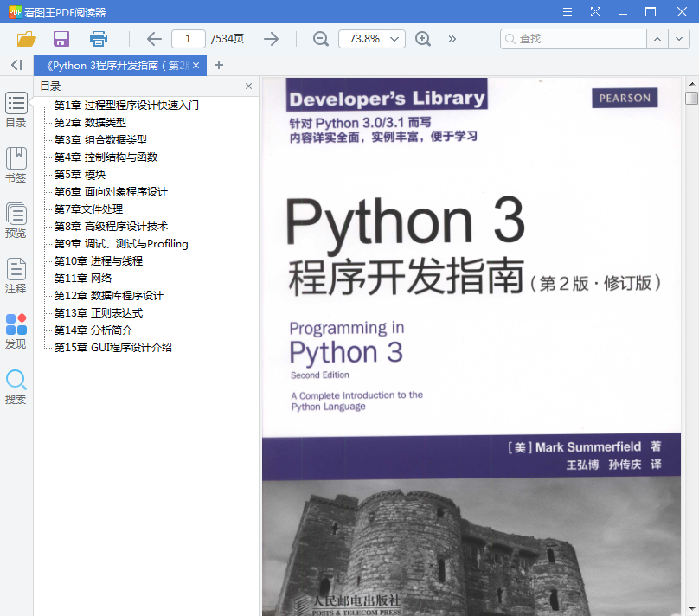Jump to 第11章 网络
The width and height of the screenshot is (699, 616).
pyautogui.click(x=83, y=279)
